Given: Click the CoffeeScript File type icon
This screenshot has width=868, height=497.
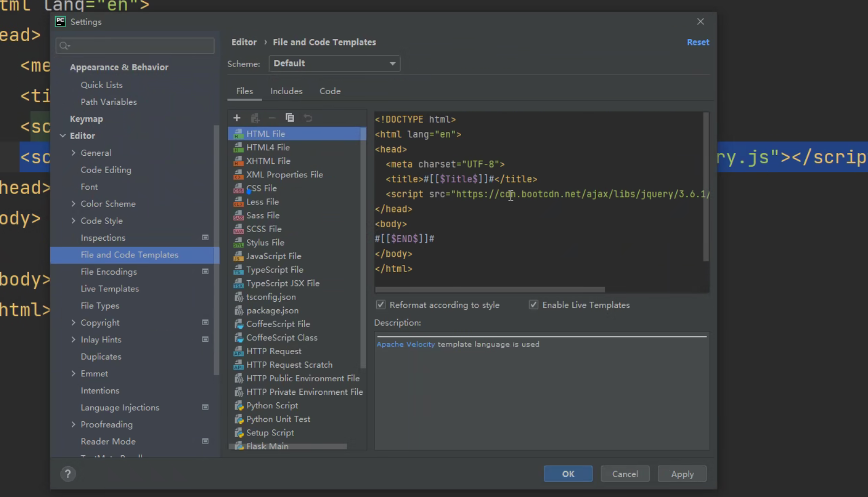Looking at the screenshot, I should point(238,324).
